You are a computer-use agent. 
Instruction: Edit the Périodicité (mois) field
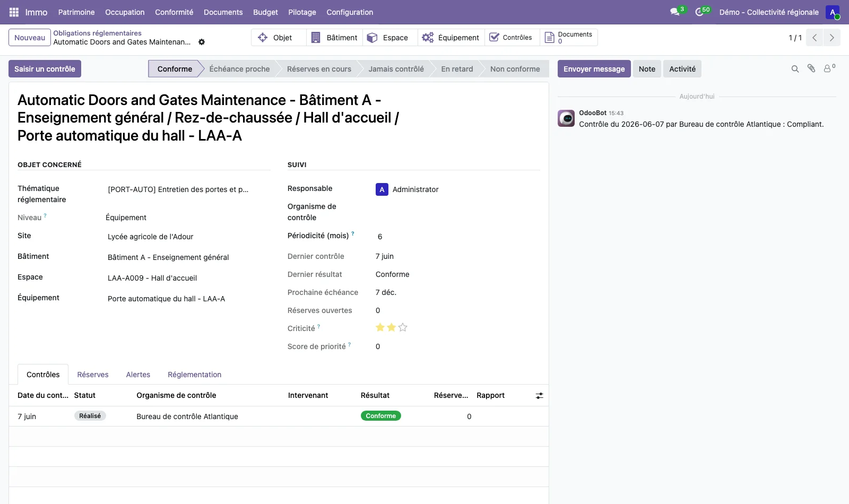[456, 237]
